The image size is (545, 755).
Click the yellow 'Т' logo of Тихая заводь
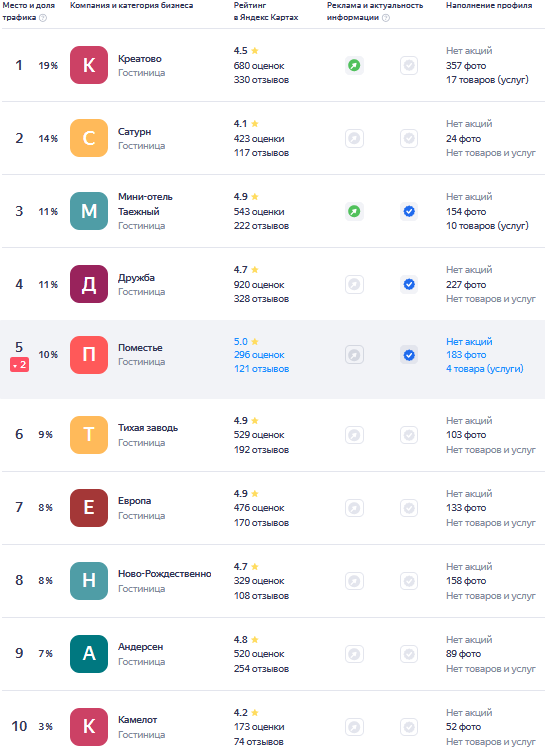pyautogui.click(x=89, y=435)
